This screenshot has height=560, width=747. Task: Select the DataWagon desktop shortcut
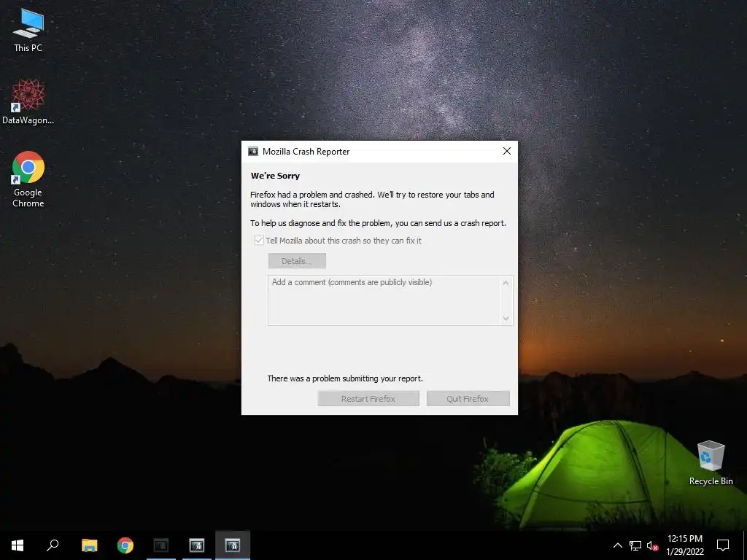tap(28, 102)
